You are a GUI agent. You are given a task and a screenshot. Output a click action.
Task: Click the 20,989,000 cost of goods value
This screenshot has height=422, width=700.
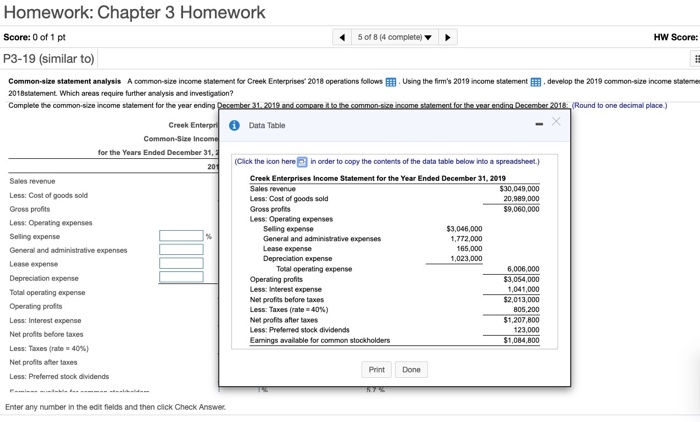521,199
